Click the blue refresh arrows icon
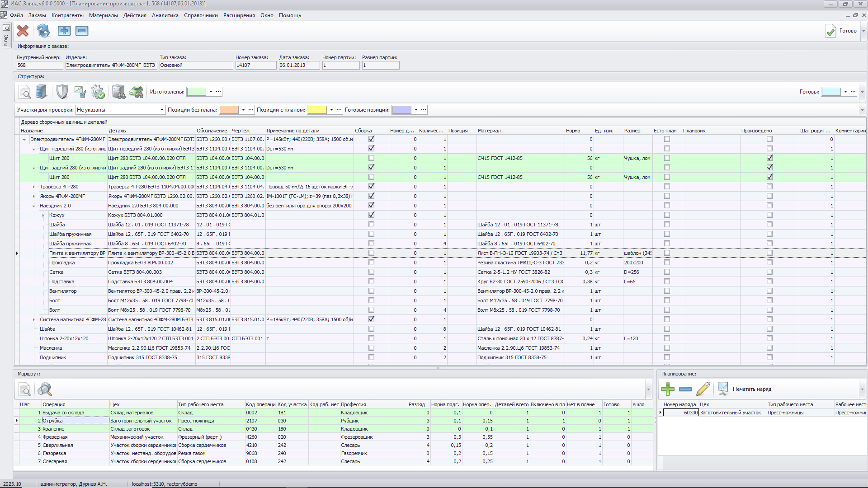The height and width of the screenshot is (488, 868). tap(43, 31)
